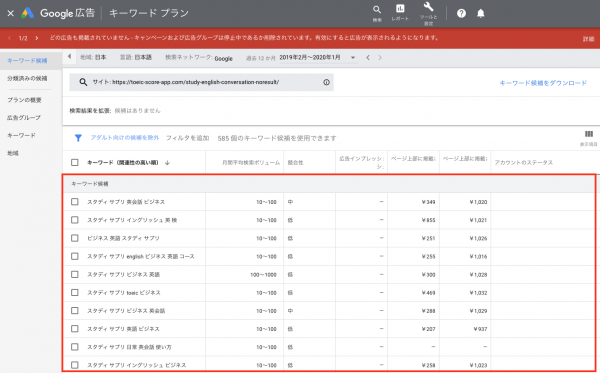600x373 pixels.
Task: Click the Google Ads logo icon
Action: point(28,13)
